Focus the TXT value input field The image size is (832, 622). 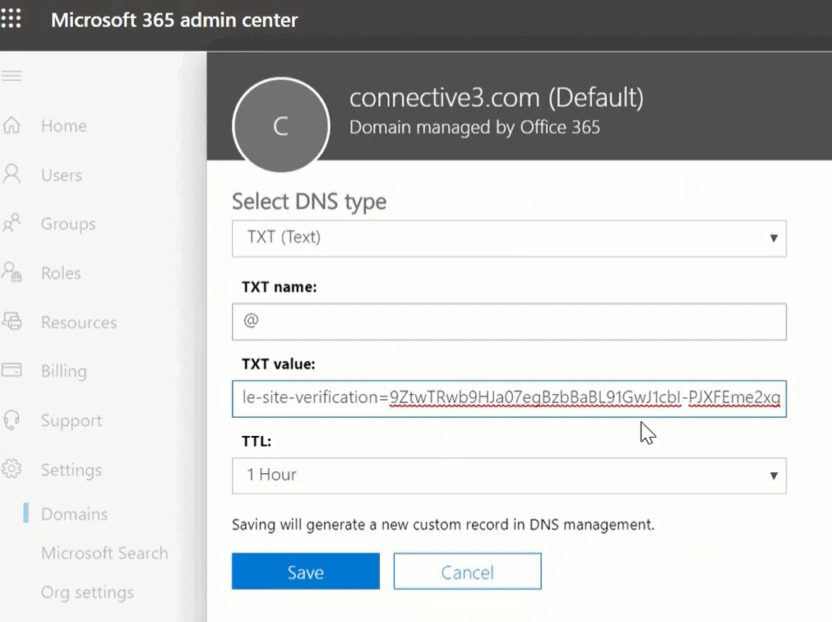509,398
